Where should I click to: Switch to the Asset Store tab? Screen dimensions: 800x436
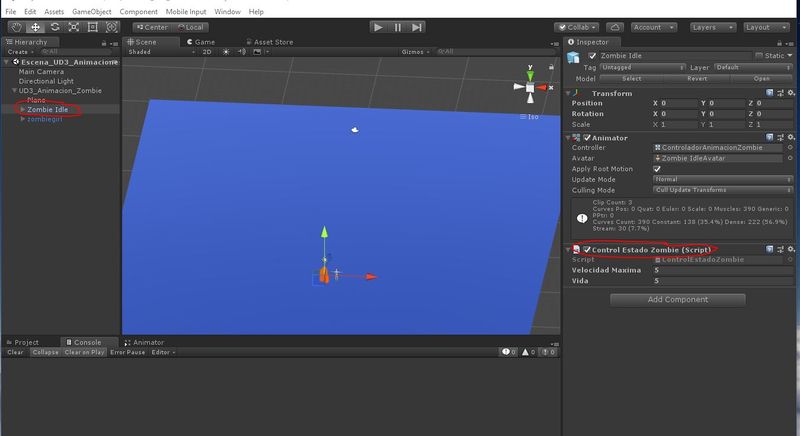tap(270, 42)
